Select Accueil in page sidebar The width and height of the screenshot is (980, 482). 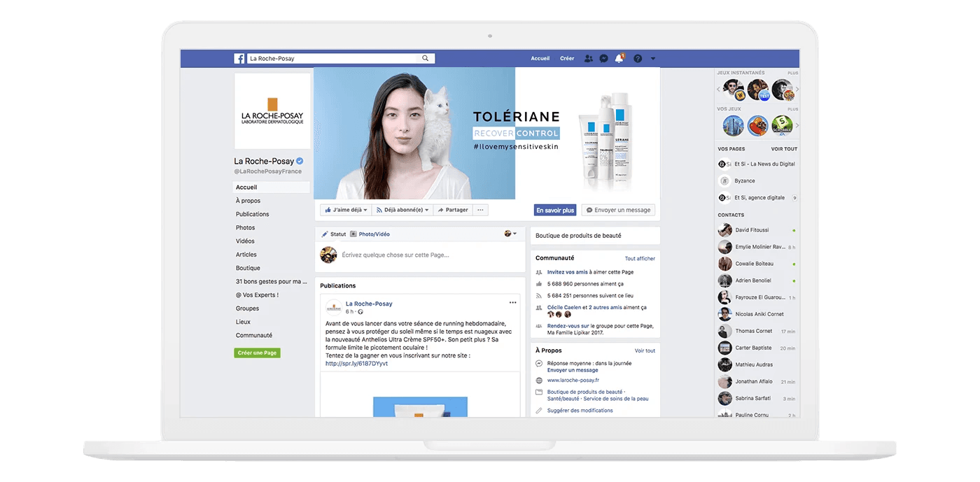(x=272, y=187)
